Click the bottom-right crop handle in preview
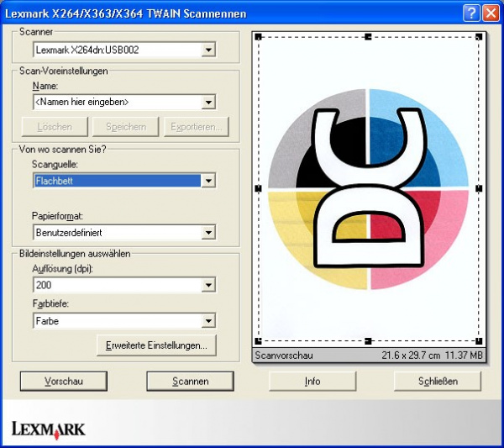This screenshot has height=448, width=504. [x=479, y=340]
